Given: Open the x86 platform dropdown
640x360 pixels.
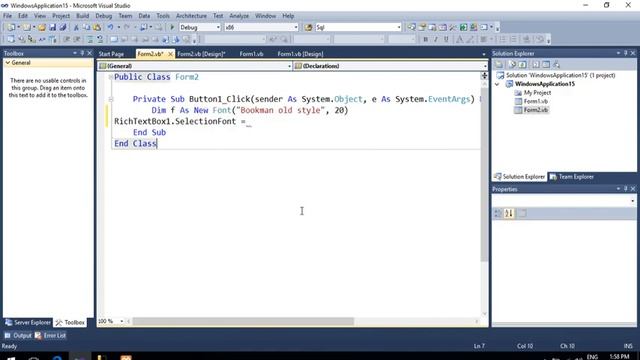Looking at the screenshot, I should pos(296,27).
